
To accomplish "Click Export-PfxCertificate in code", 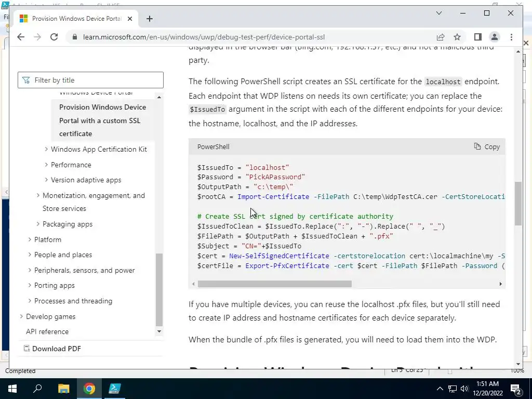I will (x=287, y=265).
